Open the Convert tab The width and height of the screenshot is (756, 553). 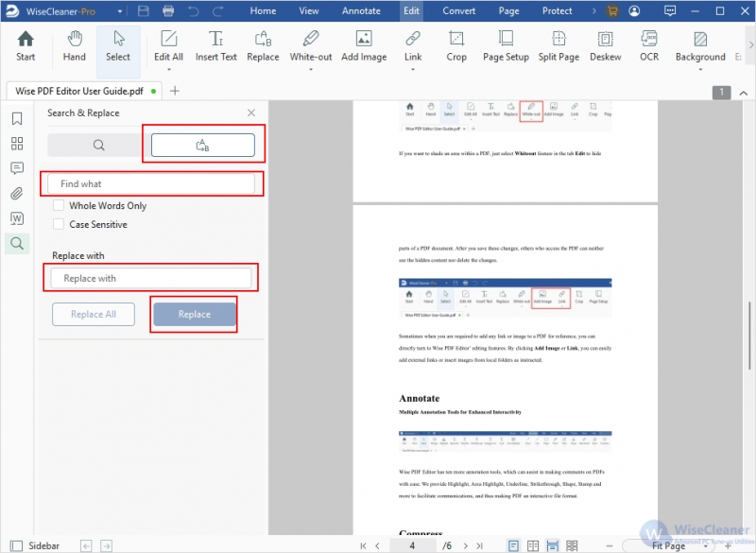pyautogui.click(x=459, y=11)
